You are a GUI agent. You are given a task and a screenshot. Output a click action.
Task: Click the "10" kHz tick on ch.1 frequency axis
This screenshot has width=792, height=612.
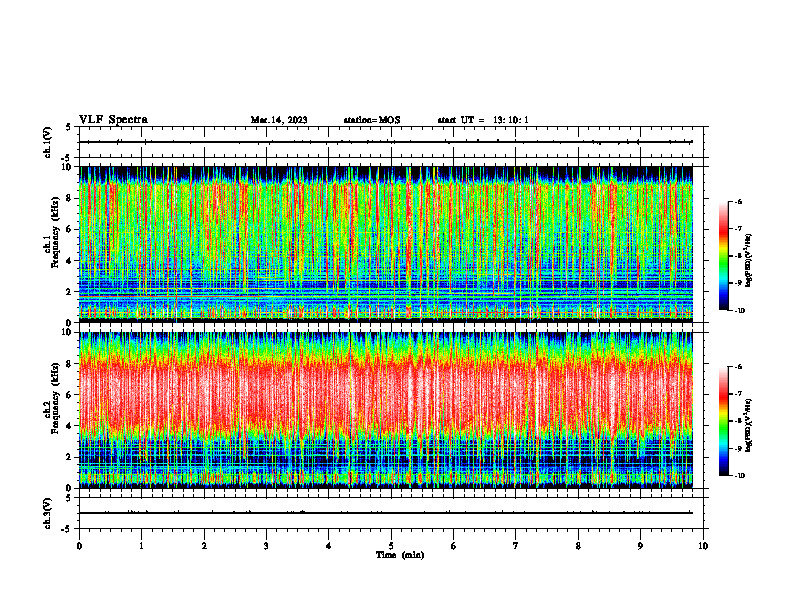[68, 167]
